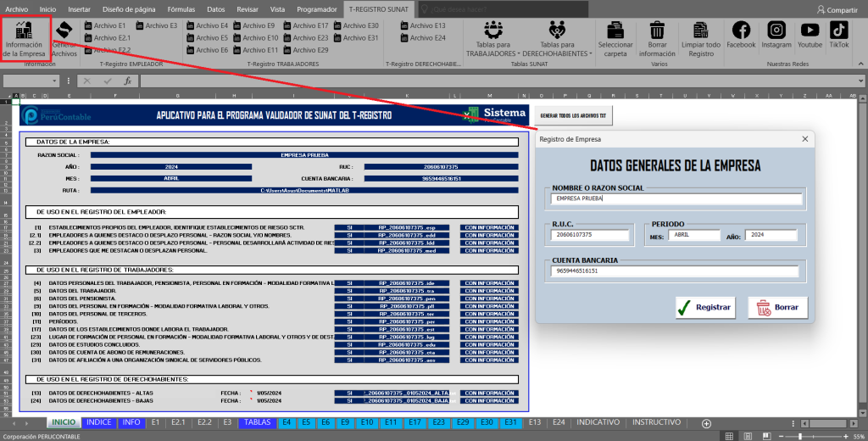Expand the formula bar arrow
The width and height of the screenshot is (868, 441).
pos(861,81)
